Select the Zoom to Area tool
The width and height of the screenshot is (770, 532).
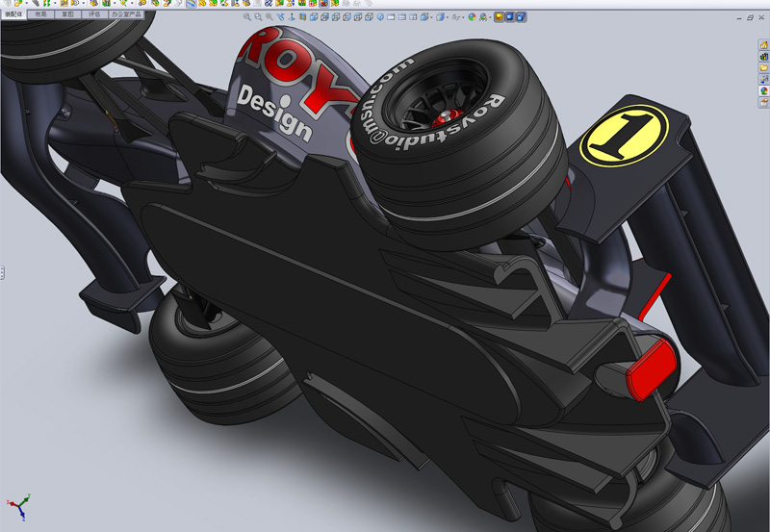coord(258,17)
